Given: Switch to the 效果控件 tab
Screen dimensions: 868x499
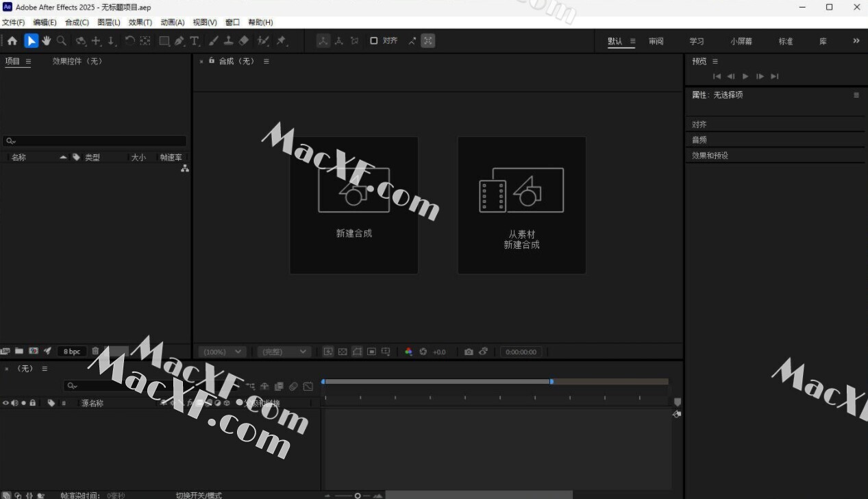Looking at the screenshot, I should click(77, 61).
